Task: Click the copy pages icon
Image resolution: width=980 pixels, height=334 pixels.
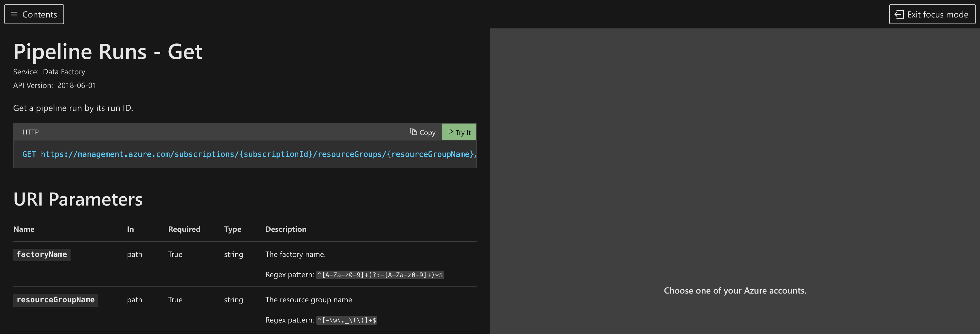Action: click(x=413, y=132)
